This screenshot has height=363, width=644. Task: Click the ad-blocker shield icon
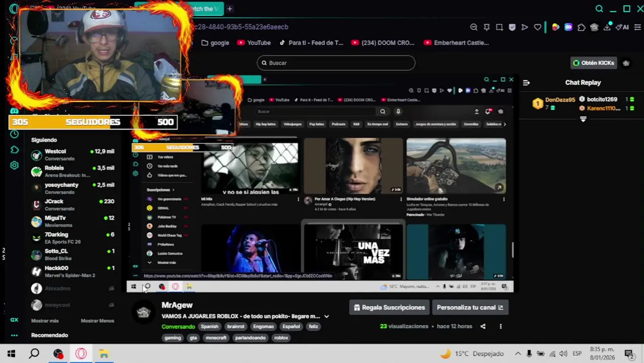tap(512, 27)
